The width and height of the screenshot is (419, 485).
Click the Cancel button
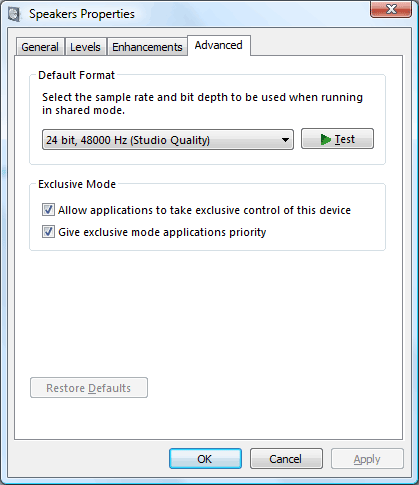pyautogui.click(x=286, y=459)
